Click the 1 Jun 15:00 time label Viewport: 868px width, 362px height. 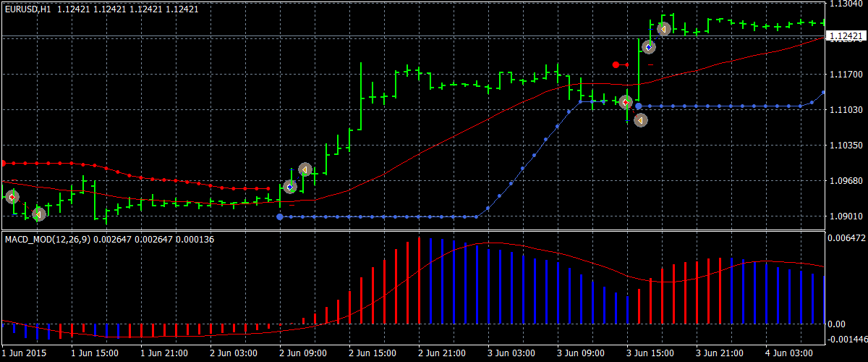click(95, 353)
